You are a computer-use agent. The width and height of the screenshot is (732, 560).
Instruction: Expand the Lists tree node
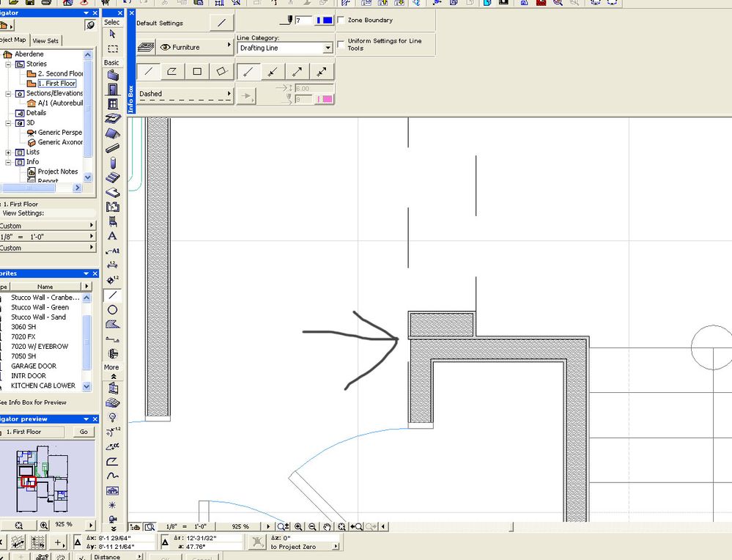click(x=8, y=152)
